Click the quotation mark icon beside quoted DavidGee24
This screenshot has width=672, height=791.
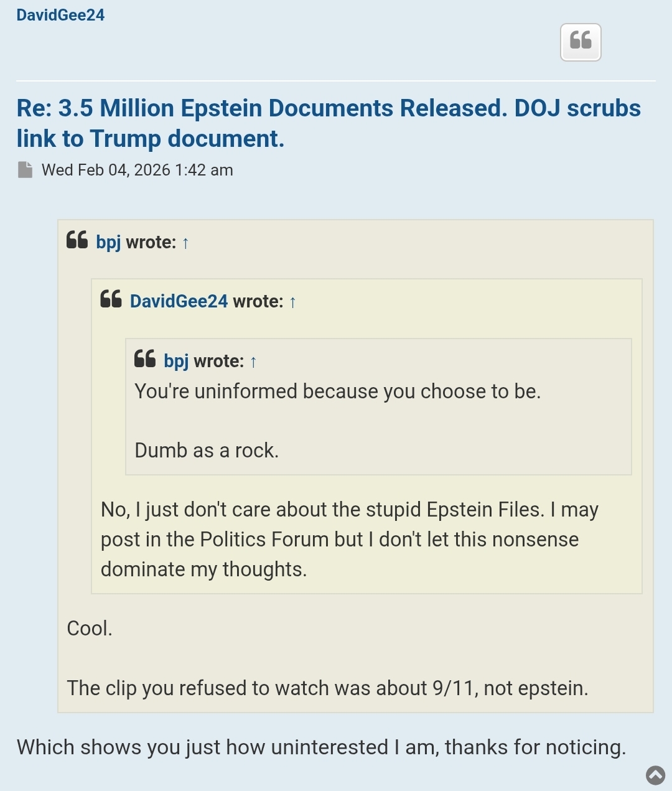pos(111,299)
